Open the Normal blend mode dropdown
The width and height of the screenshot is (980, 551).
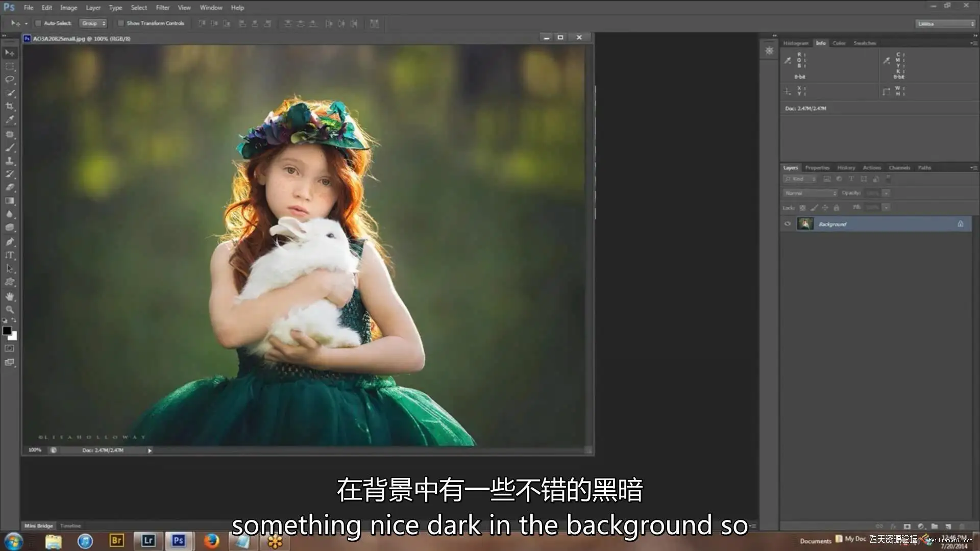point(810,193)
